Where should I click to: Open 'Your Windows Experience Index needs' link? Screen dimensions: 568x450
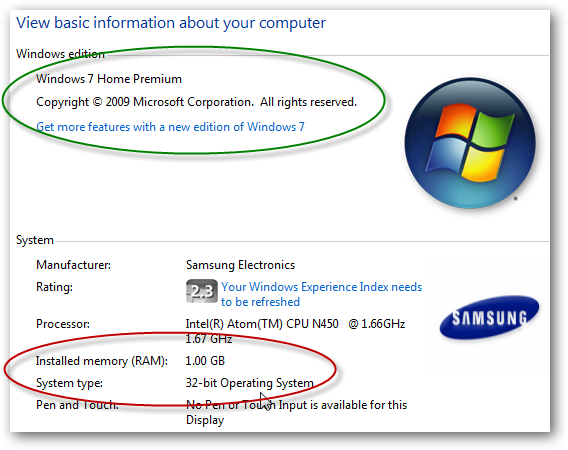(x=322, y=287)
